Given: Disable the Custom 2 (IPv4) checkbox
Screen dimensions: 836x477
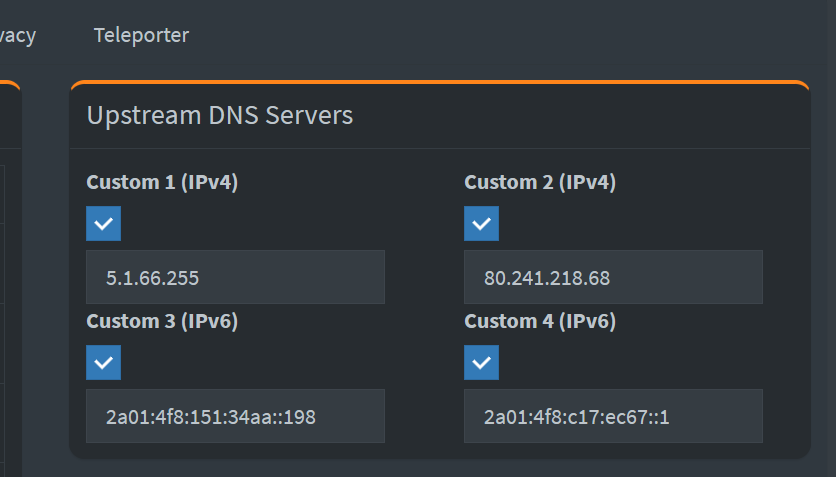Looking at the screenshot, I should coord(481,224).
